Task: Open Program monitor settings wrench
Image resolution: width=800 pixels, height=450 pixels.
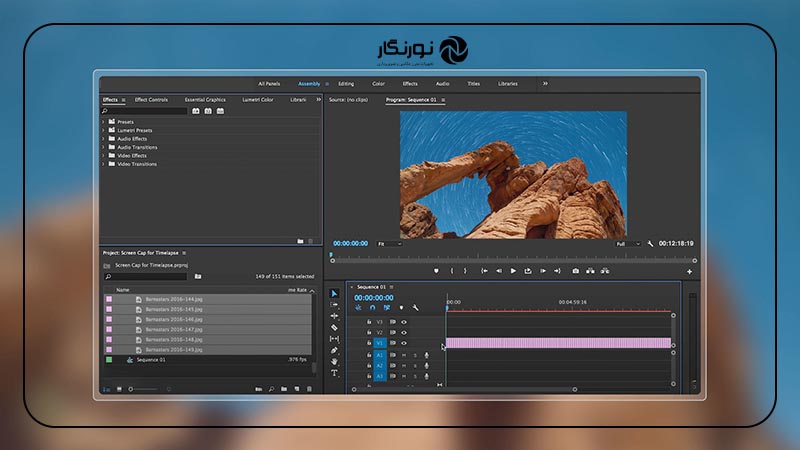Action: (x=650, y=244)
